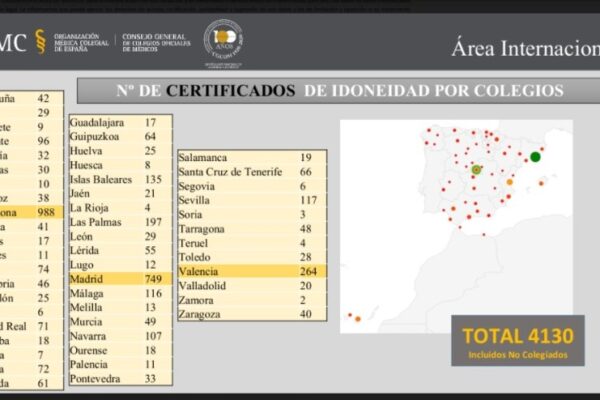Image resolution: width=600 pixels, height=400 pixels.
Task: Click the Balearic Islands dot on map
Action: point(543,181)
